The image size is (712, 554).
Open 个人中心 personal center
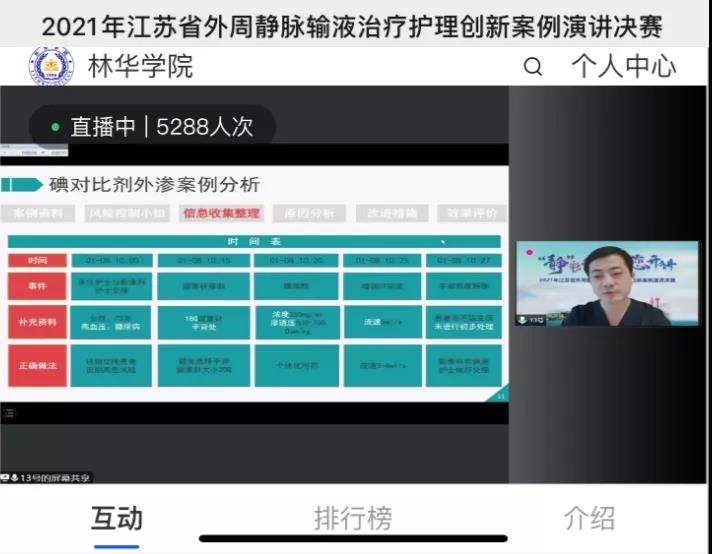(623, 67)
